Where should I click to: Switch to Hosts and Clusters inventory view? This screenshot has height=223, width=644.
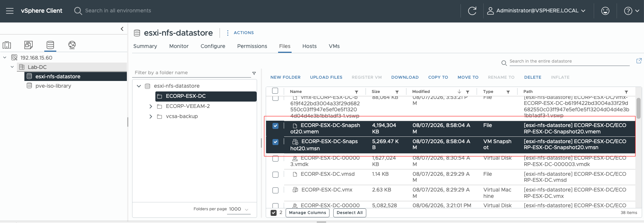click(7, 45)
